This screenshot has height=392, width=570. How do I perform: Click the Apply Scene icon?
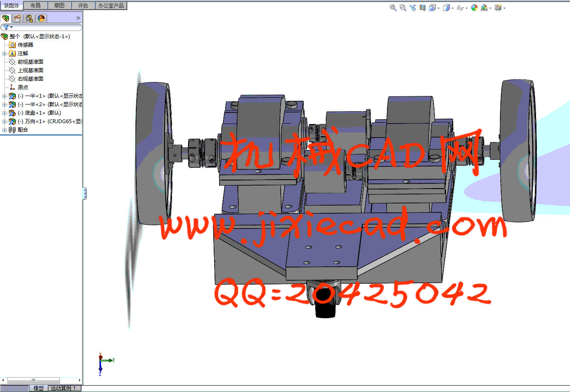tap(484, 8)
